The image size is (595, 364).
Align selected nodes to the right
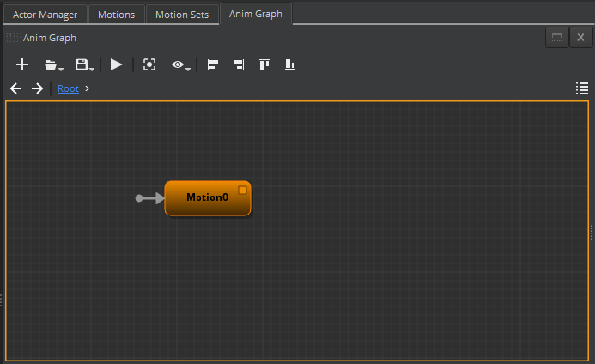point(239,64)
